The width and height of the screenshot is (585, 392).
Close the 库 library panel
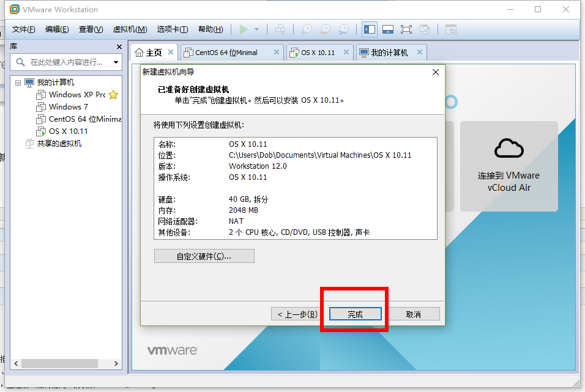119,46
